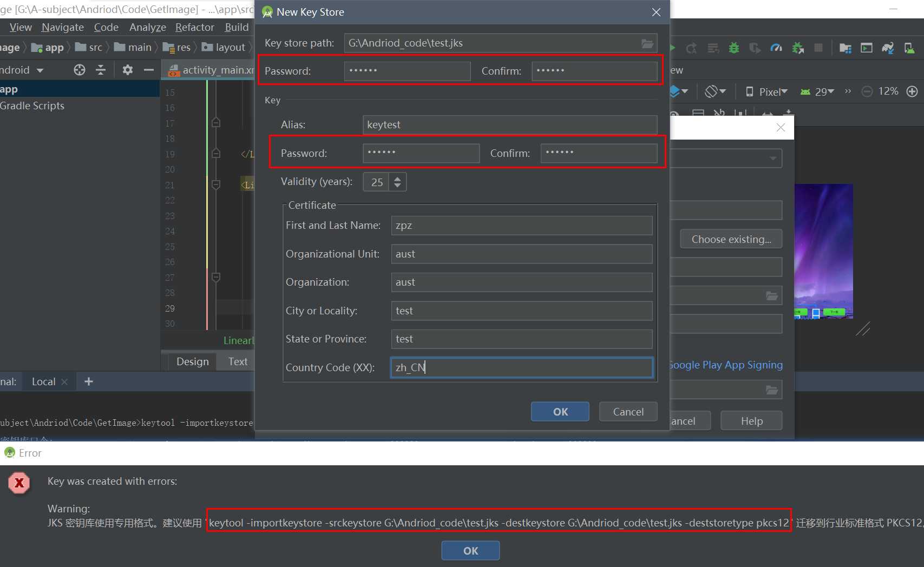Open the API 29 version dropdown

tap(817, 91)
